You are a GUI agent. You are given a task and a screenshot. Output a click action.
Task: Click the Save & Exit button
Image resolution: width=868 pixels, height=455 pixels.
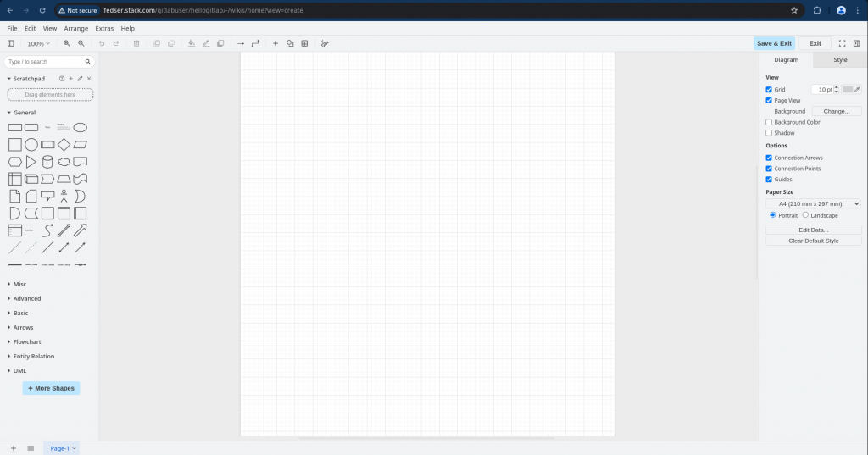pyautogui.click(x=774, y=43)
